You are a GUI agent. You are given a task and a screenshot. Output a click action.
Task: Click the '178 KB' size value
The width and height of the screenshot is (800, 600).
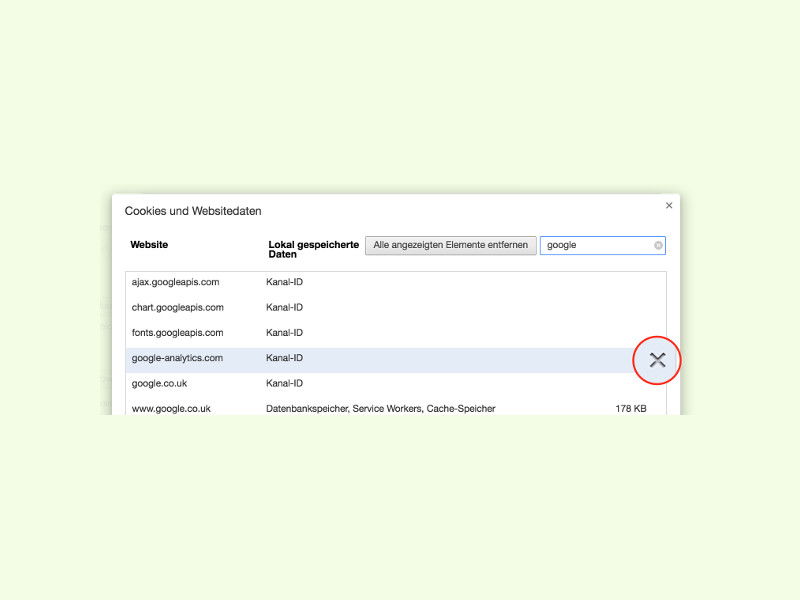point(631,409)
